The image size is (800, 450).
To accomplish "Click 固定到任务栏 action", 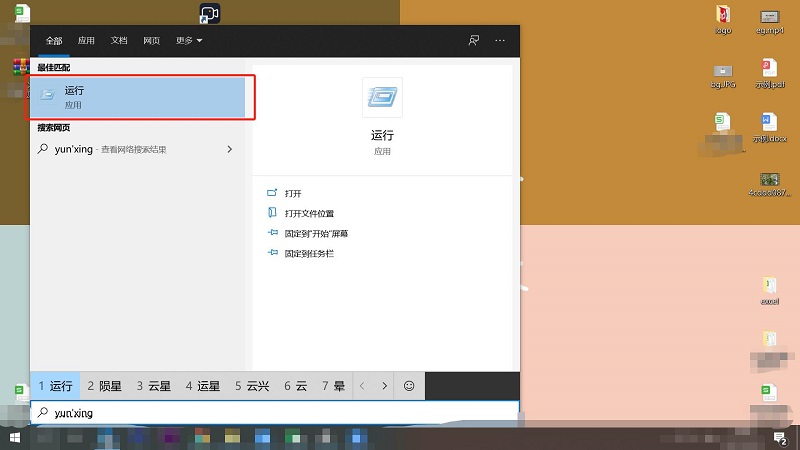I will coord(308,254).
